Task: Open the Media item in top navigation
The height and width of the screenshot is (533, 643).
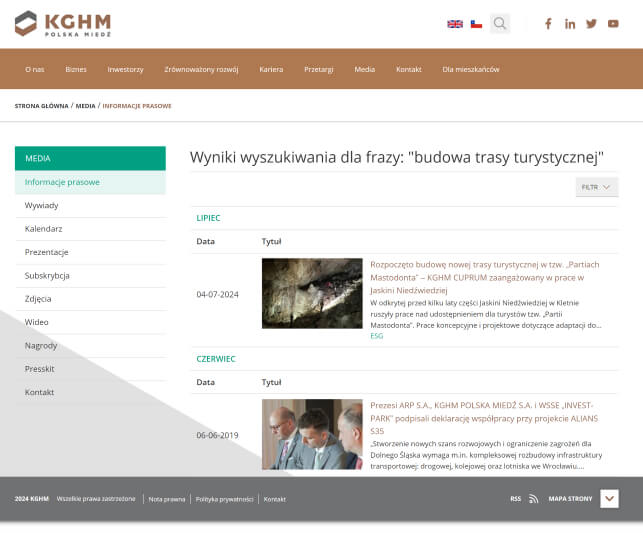Action: click(365, 69)
